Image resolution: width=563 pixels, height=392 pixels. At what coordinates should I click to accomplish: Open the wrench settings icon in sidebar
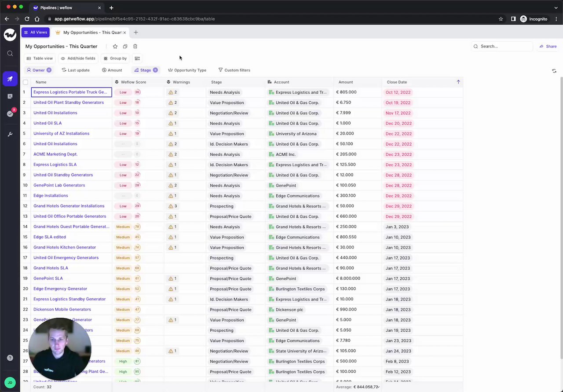10,134
